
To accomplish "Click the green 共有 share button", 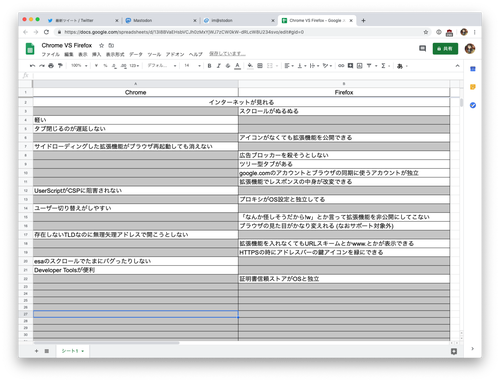I will tap(445, 49).
